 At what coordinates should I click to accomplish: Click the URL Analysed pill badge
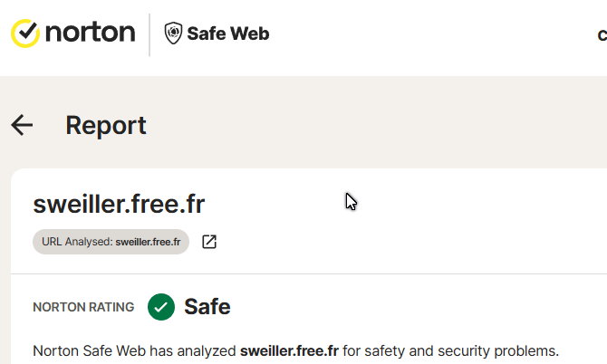[111, 242]
